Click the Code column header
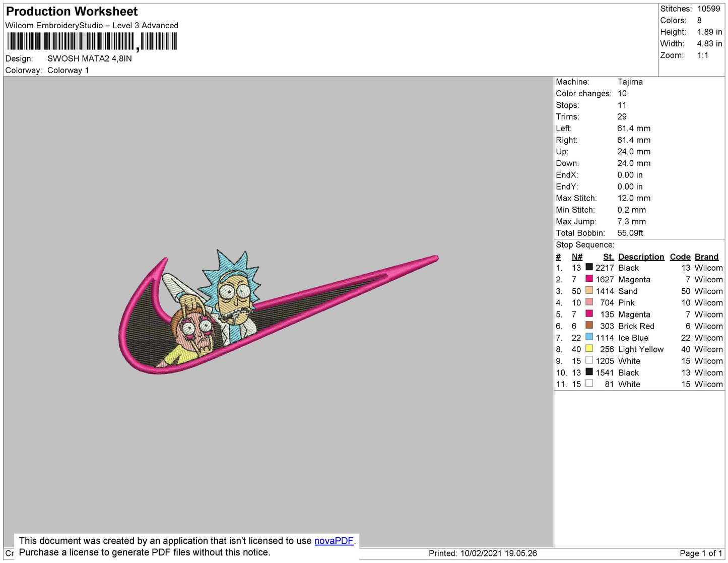Viewport: 728px width, 563px height. [680, 257]
